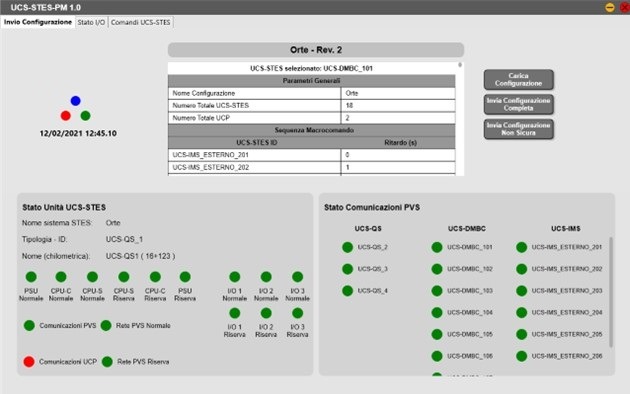Click the I/O 1 Riserva status light
Image resolution: width=630 pixels, height=394 pixels.
tap(235, 313)
